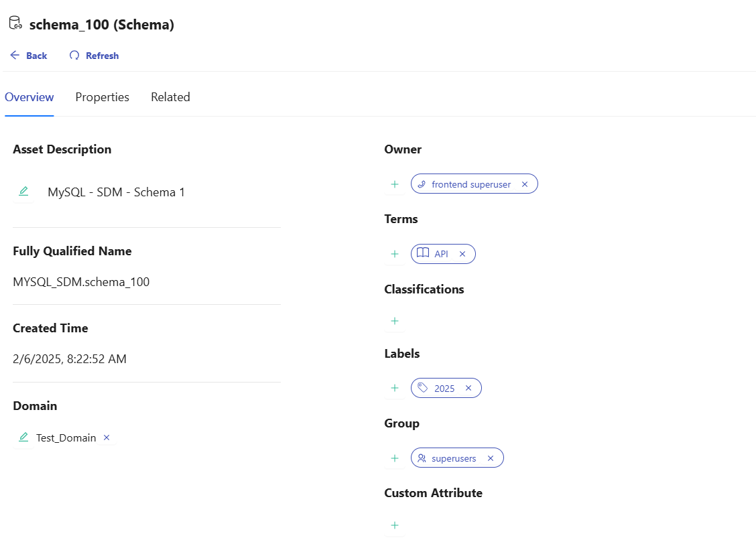This screenshot has height=542, width=756.
Task: Switch to the Properties tab
Action: 102,97
